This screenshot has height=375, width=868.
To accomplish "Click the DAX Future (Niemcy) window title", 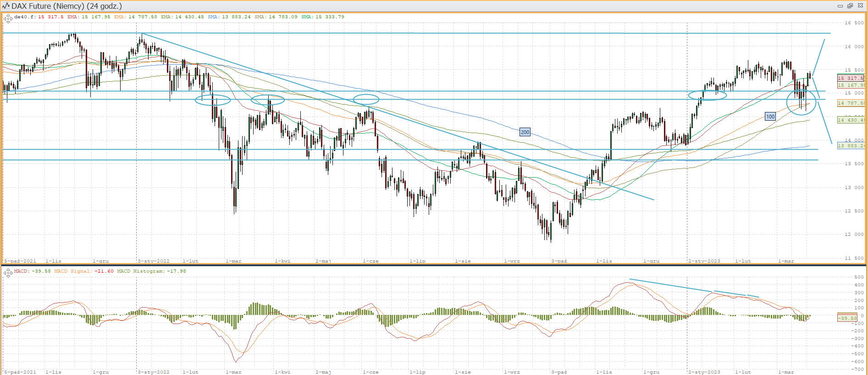I will point(66,6).
